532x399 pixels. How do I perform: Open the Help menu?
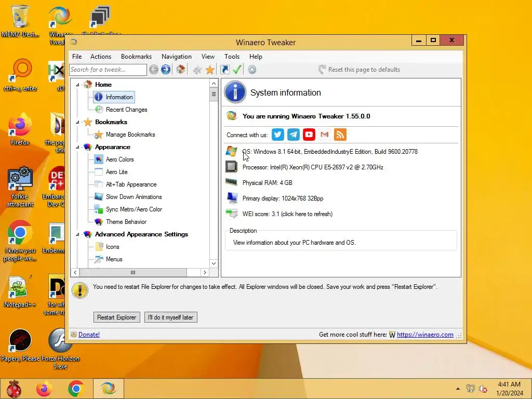coord(256,57)
